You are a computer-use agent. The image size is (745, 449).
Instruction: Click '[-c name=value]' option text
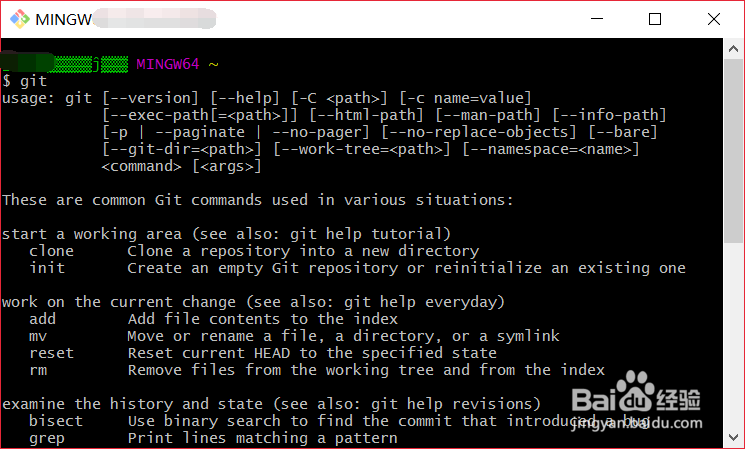465,98
